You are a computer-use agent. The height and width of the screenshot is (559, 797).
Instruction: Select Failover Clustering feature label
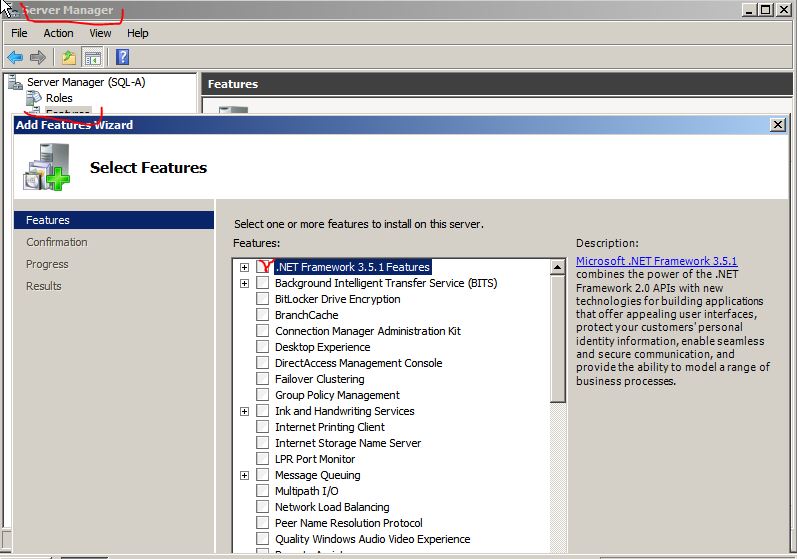[320, 379]
